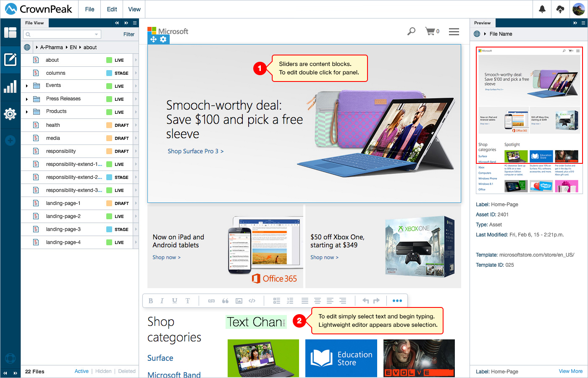588x378 pixels.
Task: Open the landing-page-3 file
Action: (63, 229)
